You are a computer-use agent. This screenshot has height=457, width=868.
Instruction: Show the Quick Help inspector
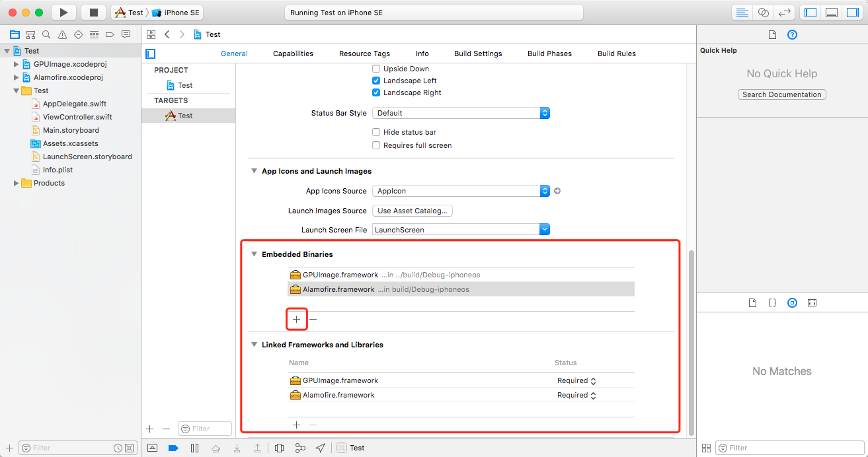click(x=792, y=35)
